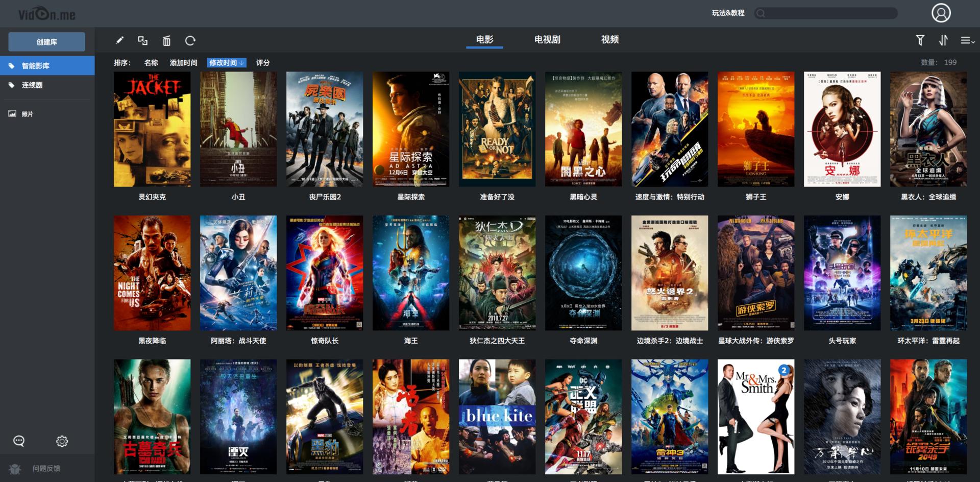Toggle the 修改时间 sort direction
Image resolution: width=980 pixels, height=482 pixels.
(227, 63)
